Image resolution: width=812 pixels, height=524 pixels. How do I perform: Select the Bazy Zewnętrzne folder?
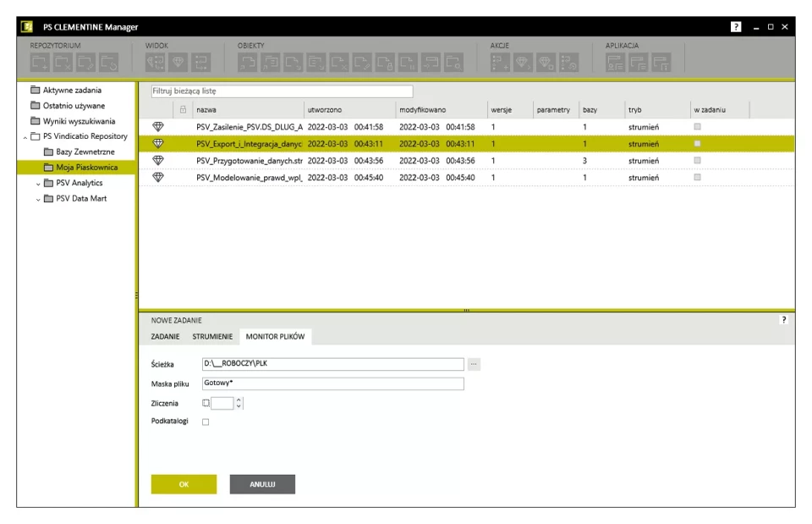[x=85, y=152]
